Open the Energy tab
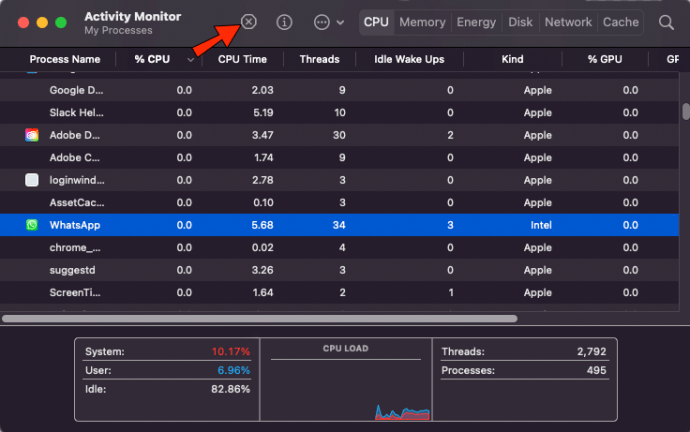The image size is (690, 432). (476, 22)
